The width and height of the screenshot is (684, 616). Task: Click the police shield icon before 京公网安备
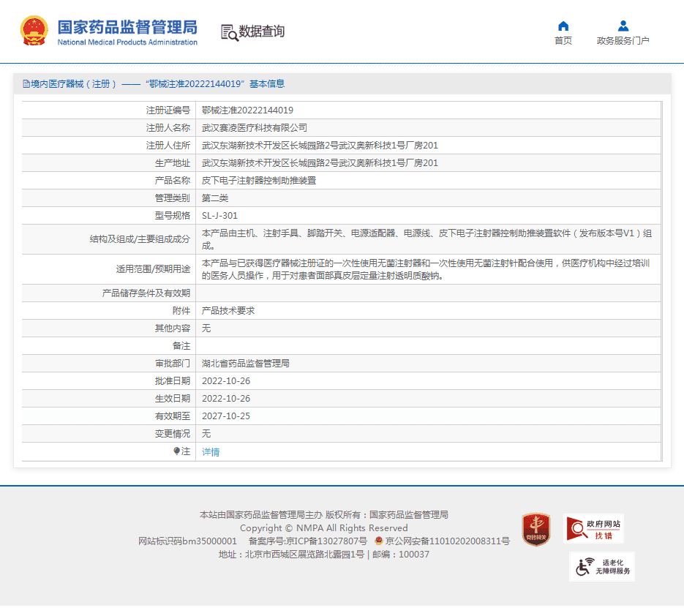(379, 541)
